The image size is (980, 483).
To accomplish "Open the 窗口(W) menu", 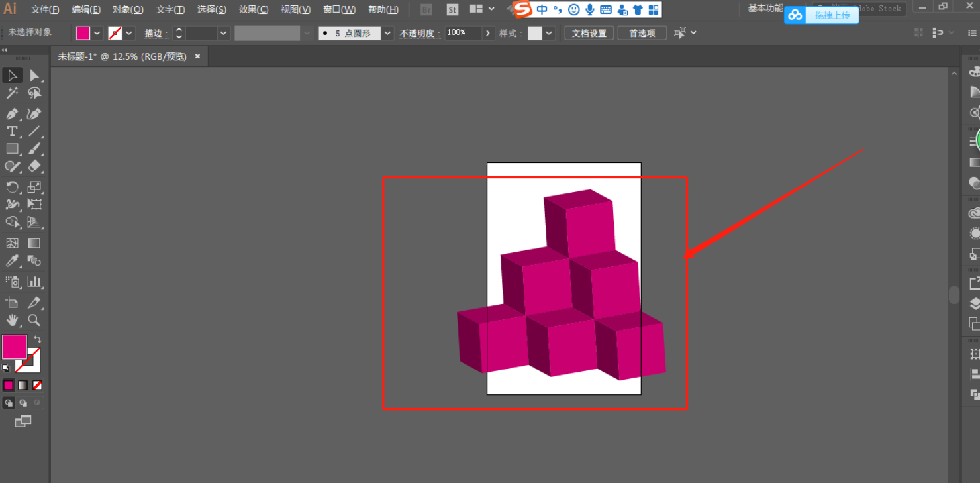I will coord(339,9).
